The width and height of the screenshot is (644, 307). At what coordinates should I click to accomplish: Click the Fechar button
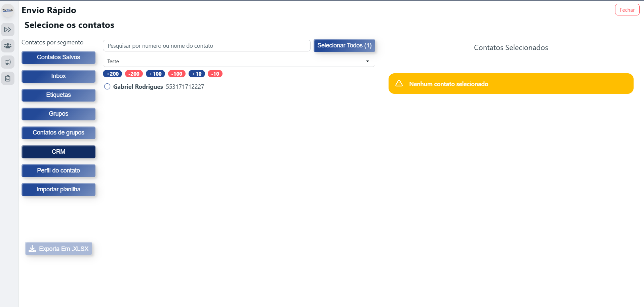pos(627,10)
